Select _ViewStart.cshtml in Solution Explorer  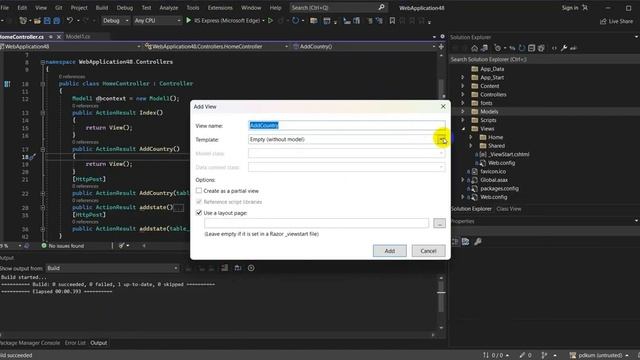click(x=509, y=154)
